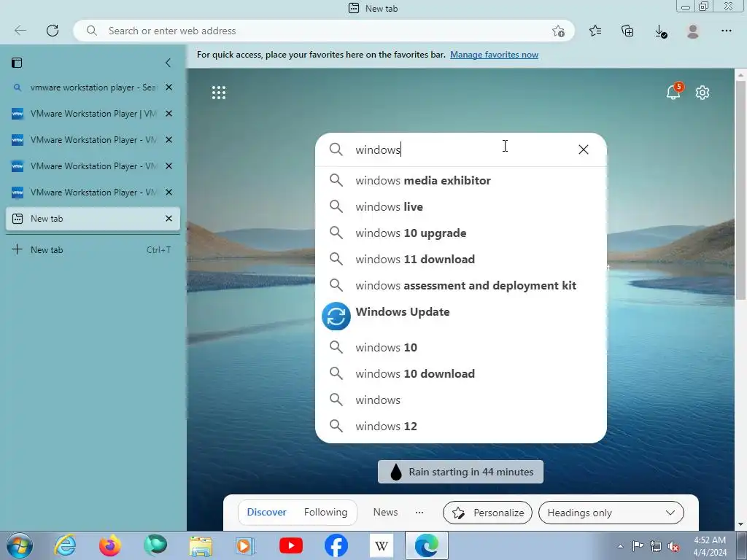Refresh the current page
Image resolution: width=747 pixels, height=560 pixels.
click(x=53, y=31)
